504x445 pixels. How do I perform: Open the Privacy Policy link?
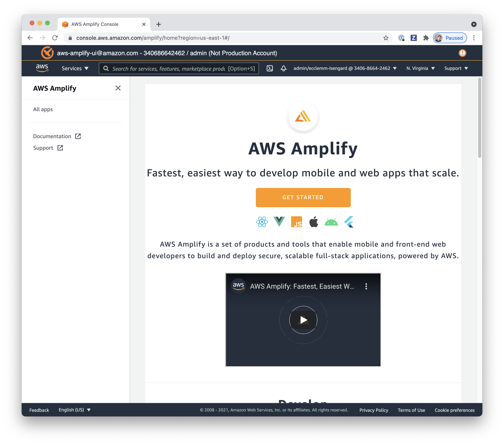click(x=374, y=410)
